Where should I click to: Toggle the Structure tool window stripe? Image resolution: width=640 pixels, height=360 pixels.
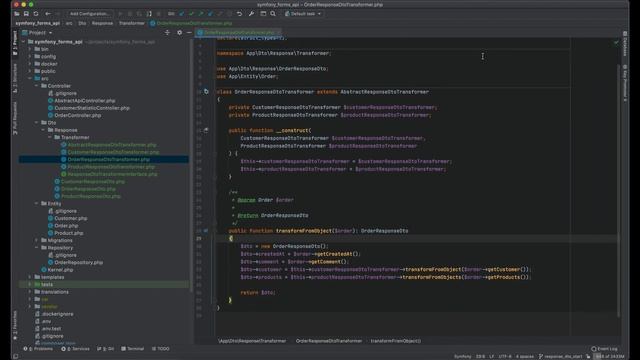15,78
